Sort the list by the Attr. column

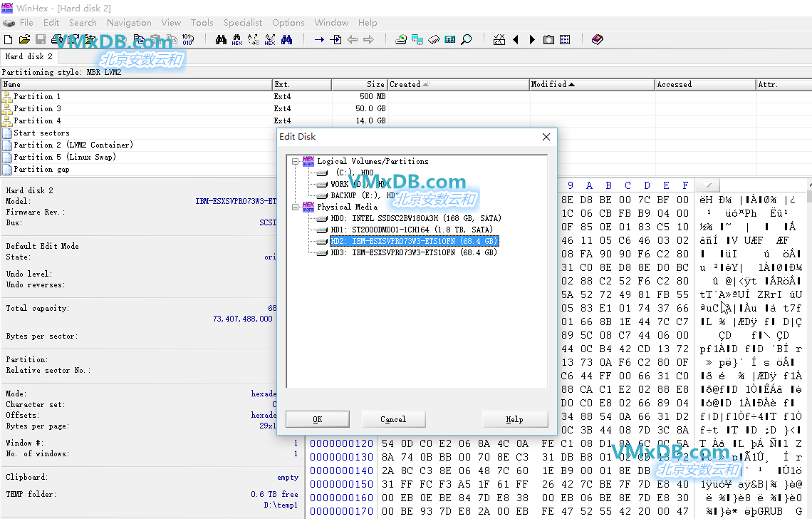tap(784, 85)
